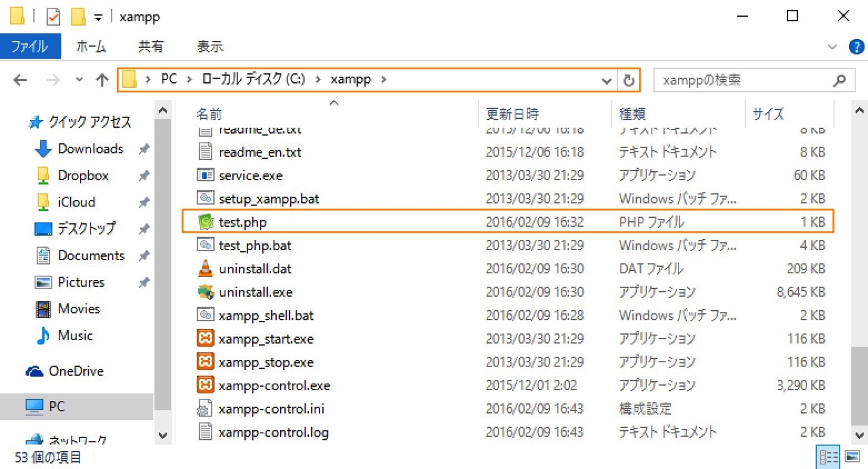868x469 pixels.
Task: Select the xampp_start.exe orange icon
Action: (x=205, y=339)
